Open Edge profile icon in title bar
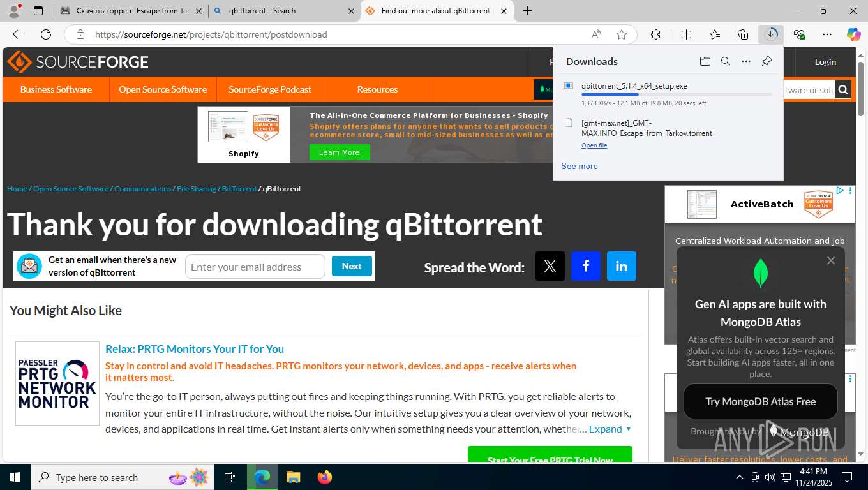The image size is (868, 490). [x=13, y=11]
